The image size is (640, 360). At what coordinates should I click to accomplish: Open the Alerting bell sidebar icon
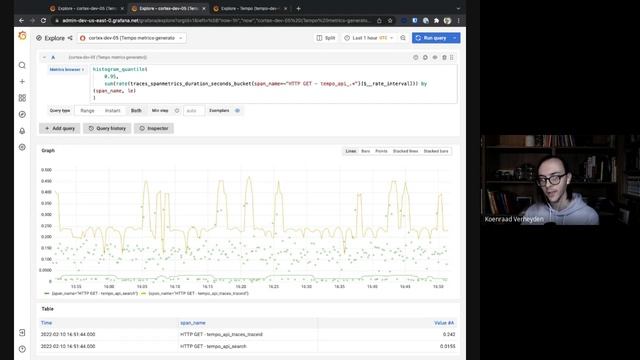coord(22,131)
